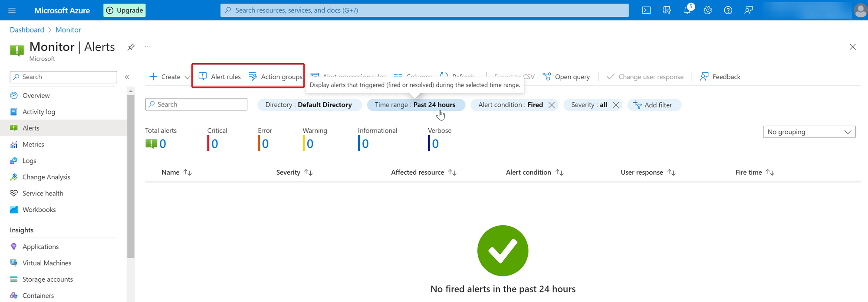Open portal settings gear icon
This screenshot has height=302, width=868.
coord(707,10)
